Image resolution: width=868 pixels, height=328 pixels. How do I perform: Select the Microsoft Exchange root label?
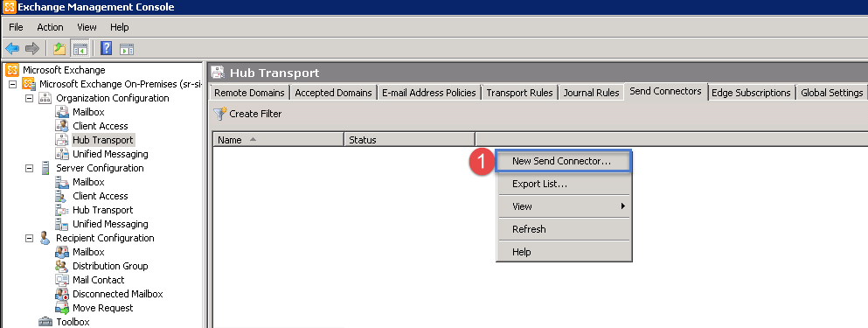[64, 70]
